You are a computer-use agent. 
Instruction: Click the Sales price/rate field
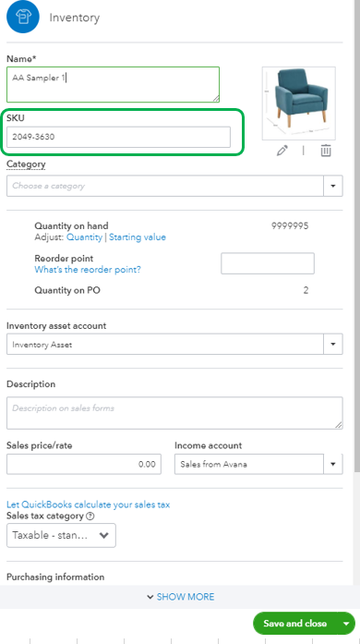pyautogui.click(x=84, y=464)
